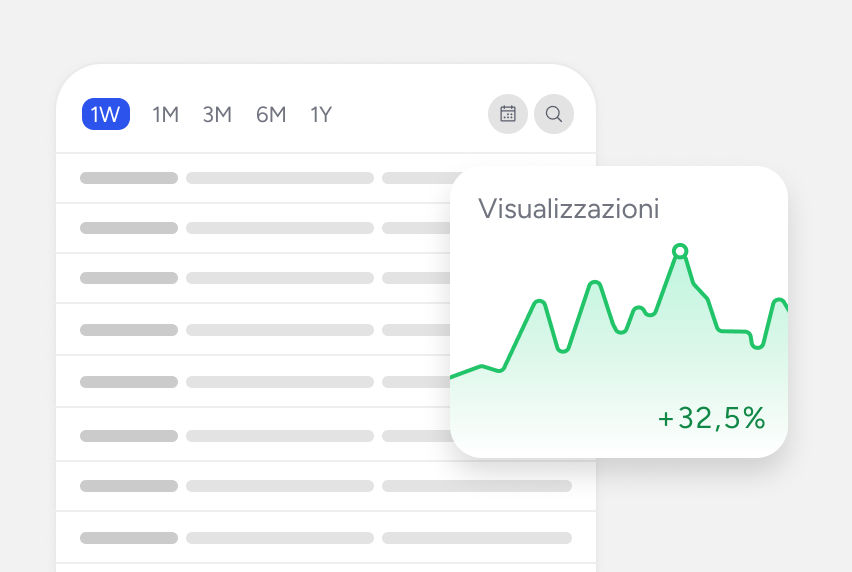852x572 pixels.
Task: Switch to the 1Y period
Action: point(321,115)
